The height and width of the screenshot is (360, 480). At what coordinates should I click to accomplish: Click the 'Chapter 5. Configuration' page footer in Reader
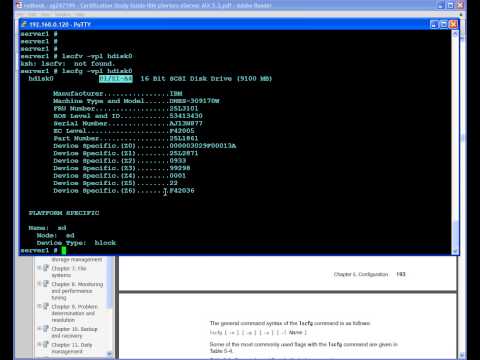click(361, 274)
